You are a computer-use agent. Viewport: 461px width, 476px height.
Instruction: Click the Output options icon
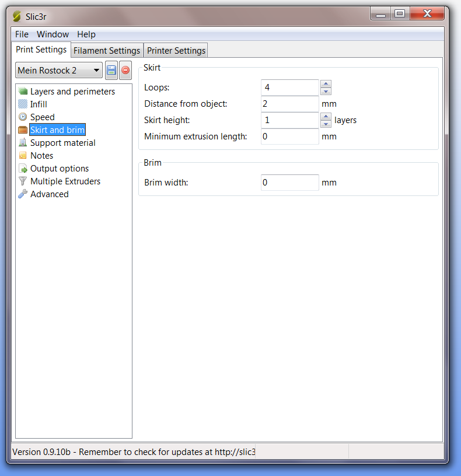pos(23,168)
